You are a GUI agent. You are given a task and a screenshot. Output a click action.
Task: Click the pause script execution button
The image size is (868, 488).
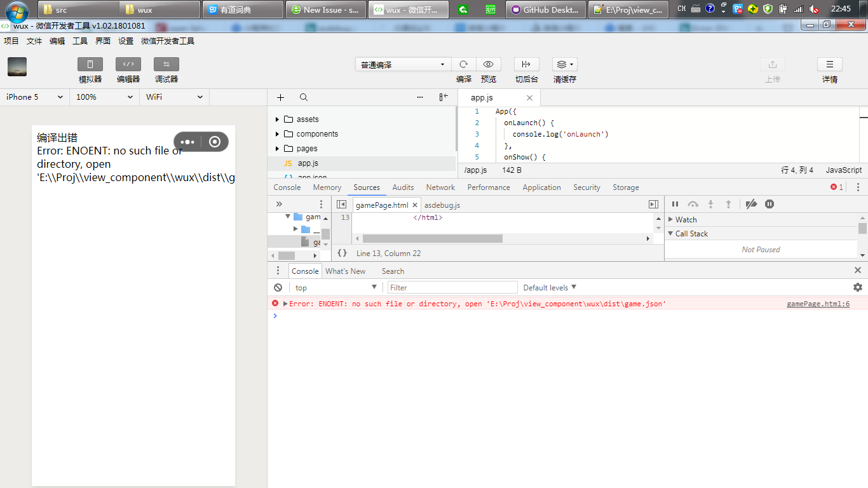[x=675, y=204]
